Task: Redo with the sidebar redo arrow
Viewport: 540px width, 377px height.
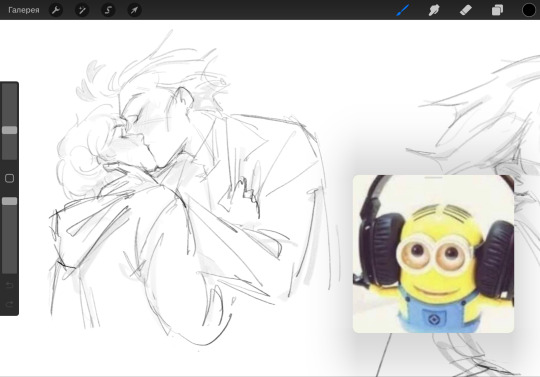Action: [10, 304]
